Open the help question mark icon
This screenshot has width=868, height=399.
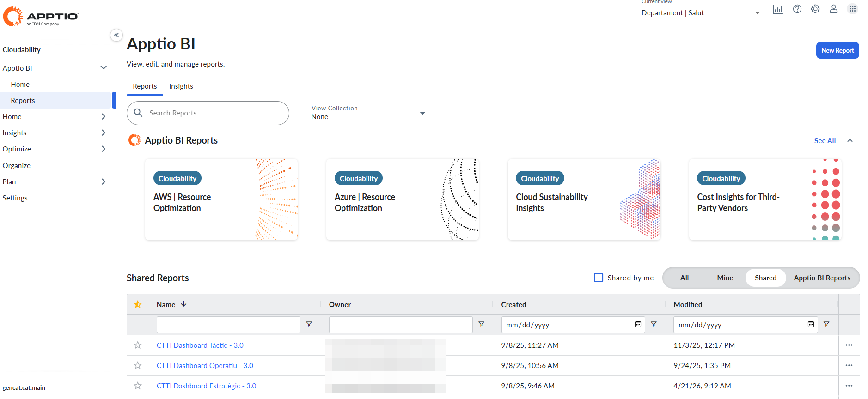point(797,9)
